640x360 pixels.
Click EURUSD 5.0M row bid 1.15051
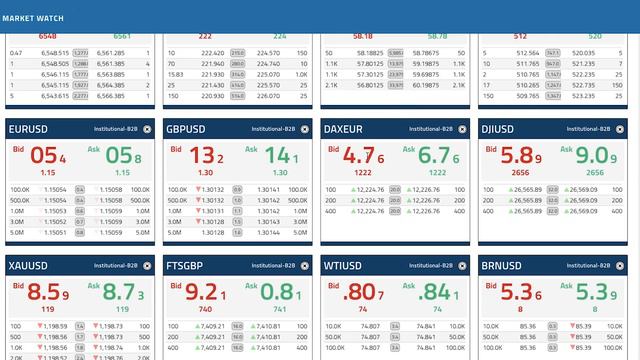(55, 233)
